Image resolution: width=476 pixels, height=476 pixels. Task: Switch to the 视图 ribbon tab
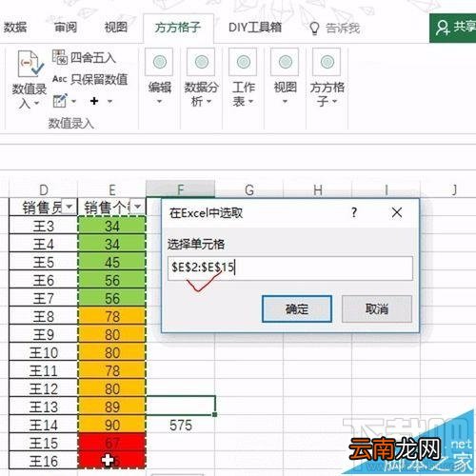pyautogui.click(x=116, y=28)
